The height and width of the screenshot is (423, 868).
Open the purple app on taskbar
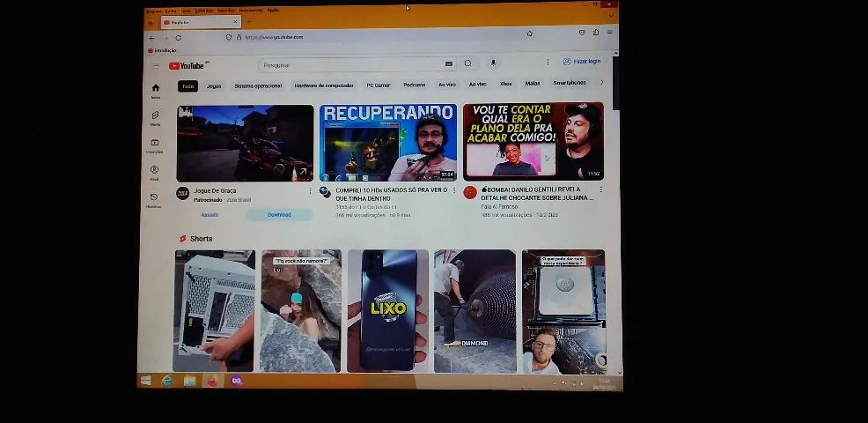tap(237, 381)
